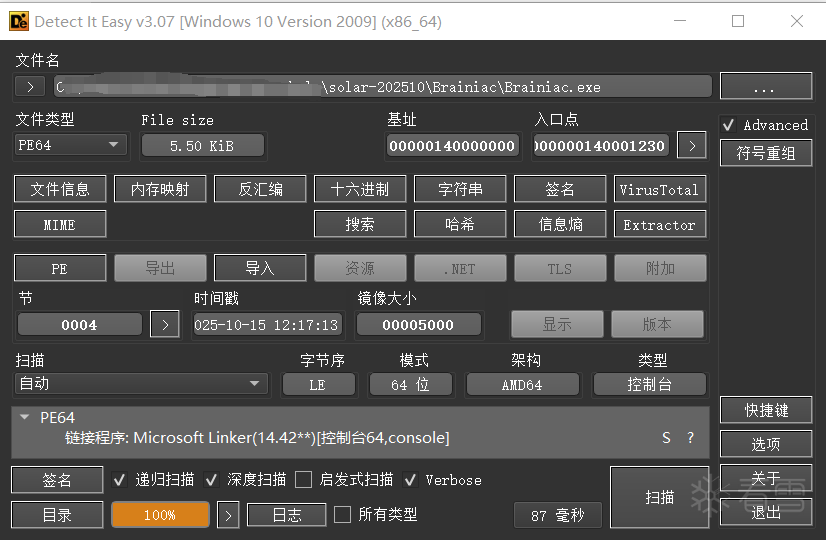Open 十六进制 hex view
The height and width of the screenshot is (540, 826).
click(360, 189)
